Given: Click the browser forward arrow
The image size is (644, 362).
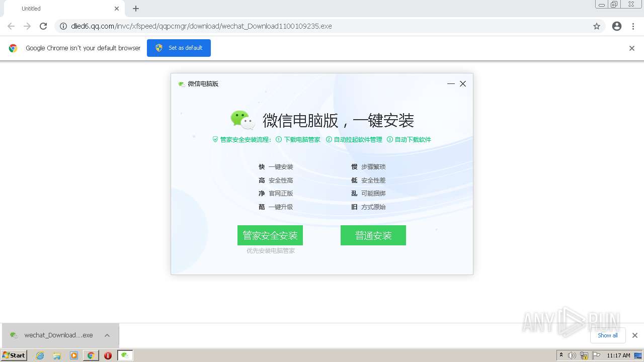Looking at the screenshot, I should [x=27, y=26].
